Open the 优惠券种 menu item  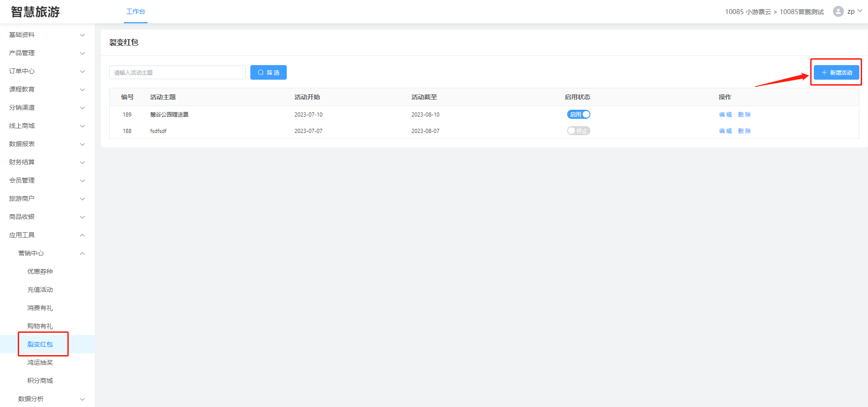coord(40,271)
